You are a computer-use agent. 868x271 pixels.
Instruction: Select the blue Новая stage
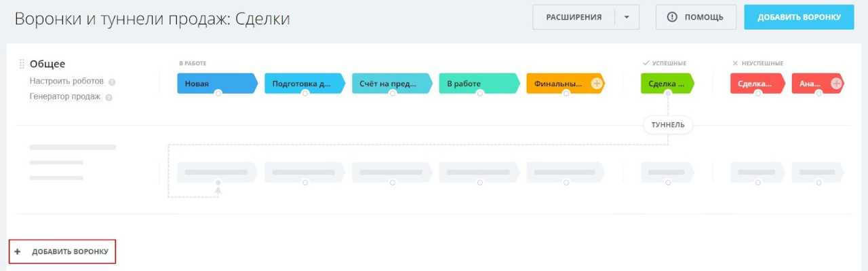pos(218,84)
